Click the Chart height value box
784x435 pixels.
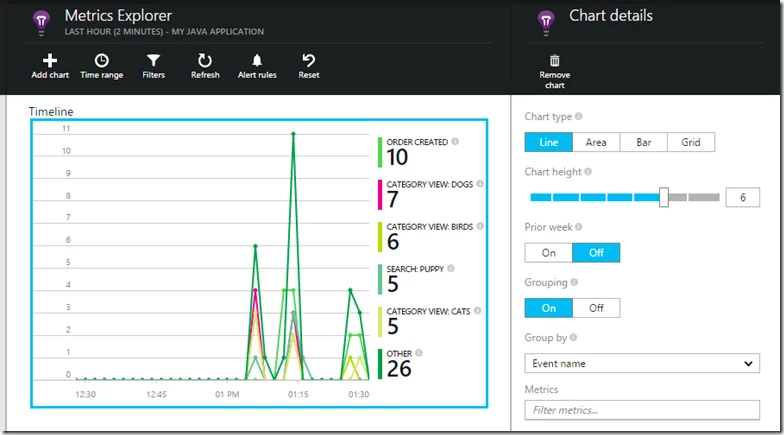click(742, 198)
